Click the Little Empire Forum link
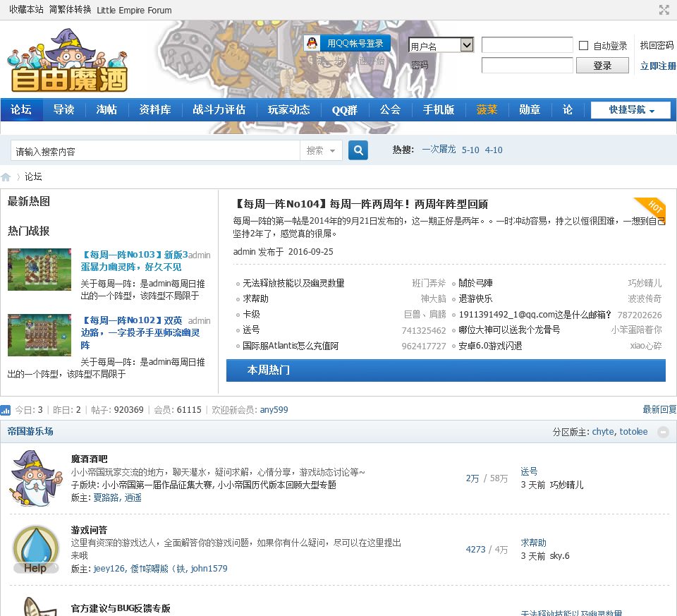Screen dimensions: 677x616 [134, 10]
